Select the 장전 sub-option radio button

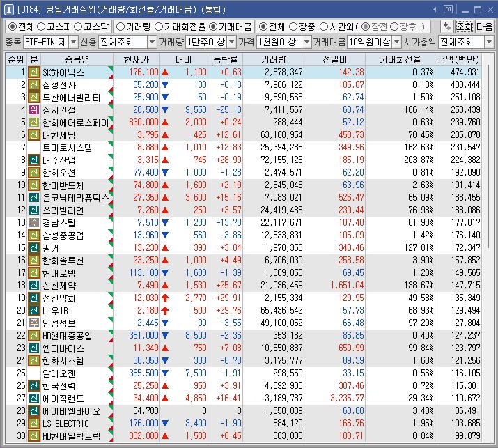366,26
